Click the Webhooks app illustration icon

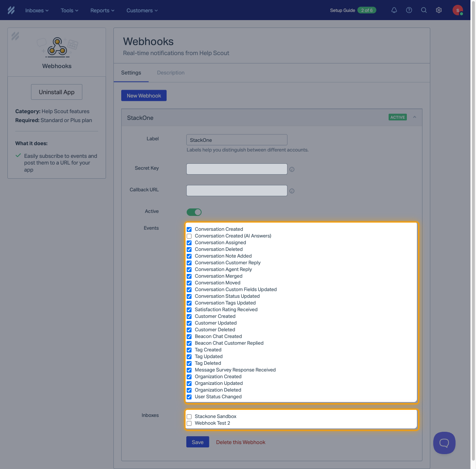point(57,47)
